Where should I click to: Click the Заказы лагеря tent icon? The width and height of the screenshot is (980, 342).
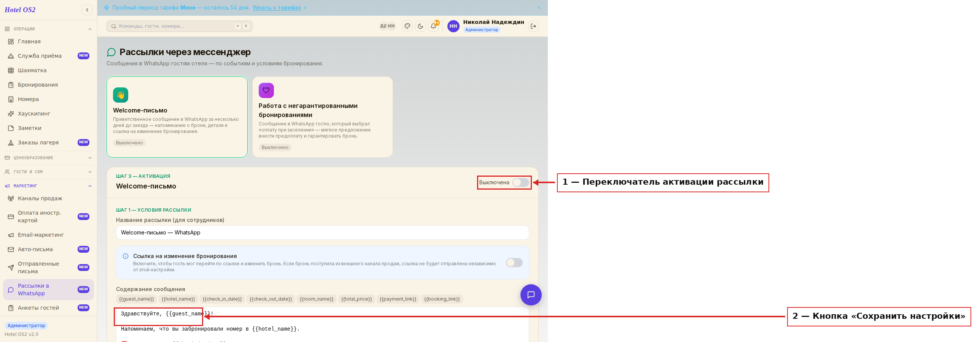[11, 142]
